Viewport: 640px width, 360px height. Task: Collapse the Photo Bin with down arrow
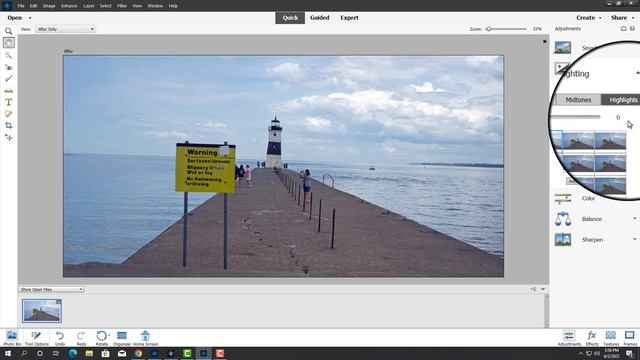pos(543,289)
